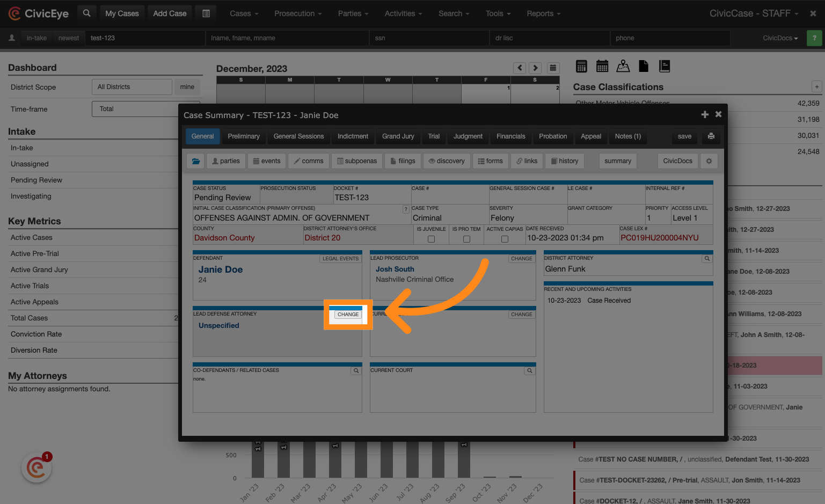Open the Parties dropdown menu
The image size is (825, 504).
pos(353,13)
